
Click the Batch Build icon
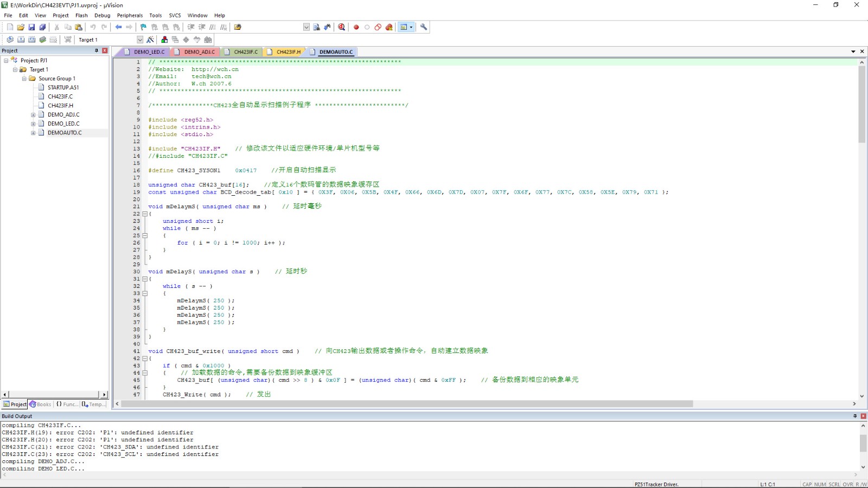(x=42, y=40)
